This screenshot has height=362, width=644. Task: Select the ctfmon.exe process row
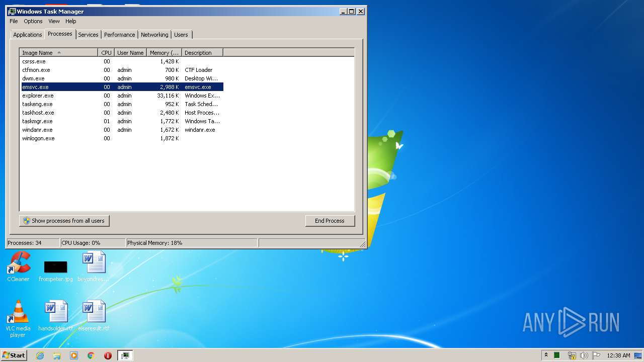[x=121, y=70]
